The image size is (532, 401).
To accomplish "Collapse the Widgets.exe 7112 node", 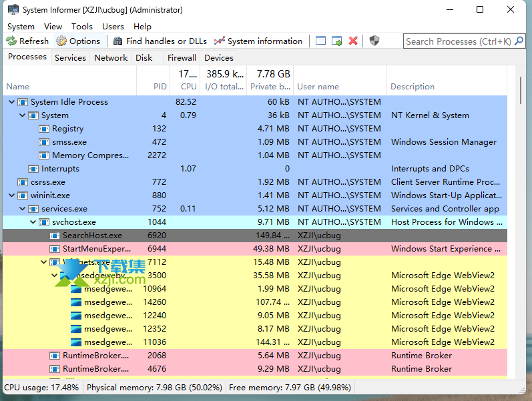I will (x=44, y=262).
